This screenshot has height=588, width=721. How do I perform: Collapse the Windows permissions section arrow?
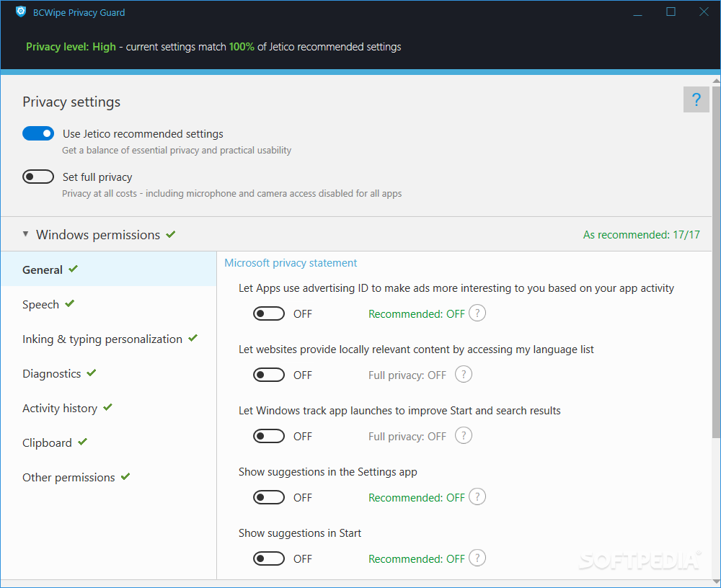point(26,234)
